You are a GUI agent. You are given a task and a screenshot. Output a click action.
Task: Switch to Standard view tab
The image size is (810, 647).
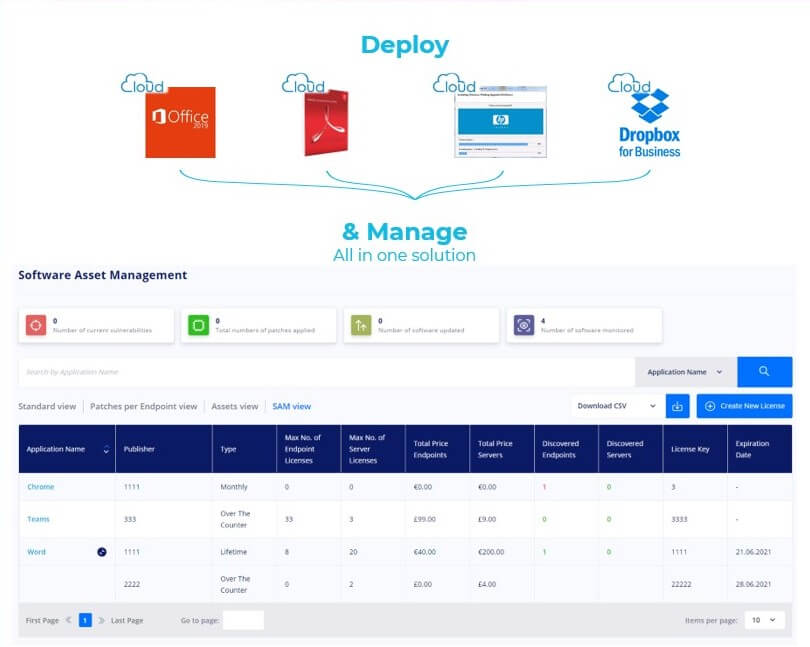pyautogui.click(x=47, y=406)
